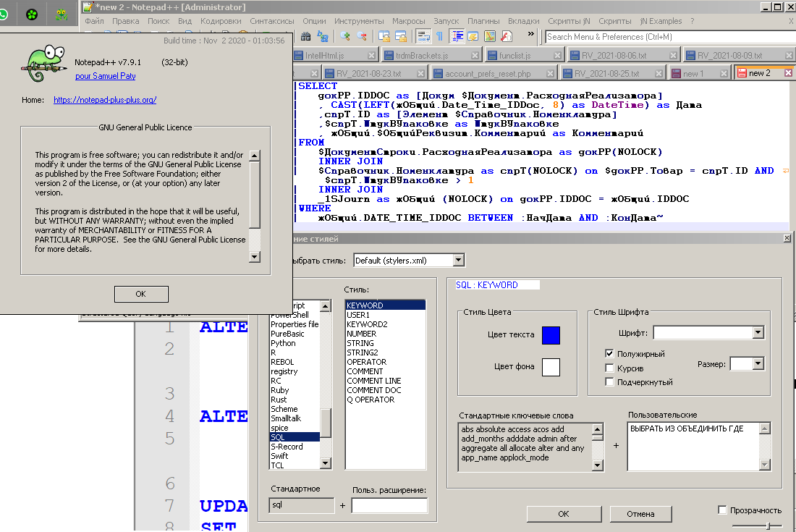Click the Zoom In magnifier icon

pyautogui.click(x=345, y=36)
